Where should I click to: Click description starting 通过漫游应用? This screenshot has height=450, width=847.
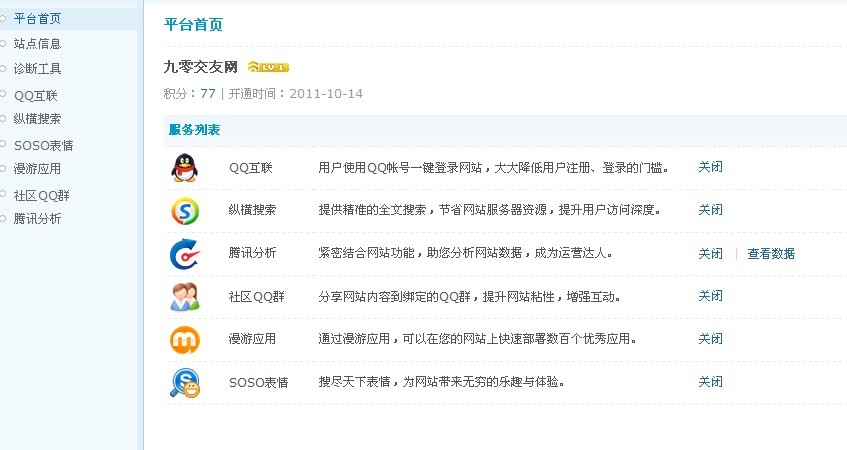click(478, 339)
